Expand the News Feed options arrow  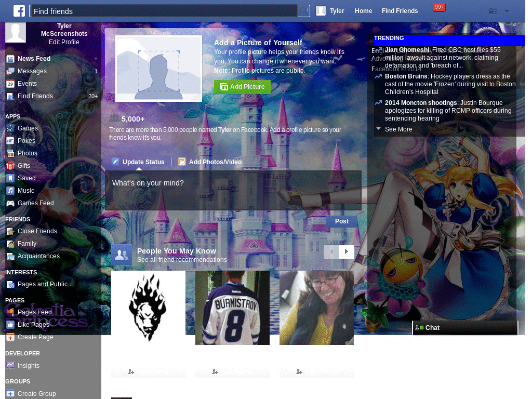coord(96,59)
